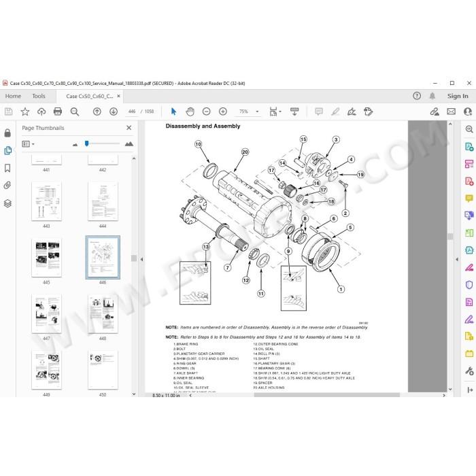The image size is (476, 476).
Task: Reduce thumbnail size small mountain icon
Action: click(x=75, y=144)
